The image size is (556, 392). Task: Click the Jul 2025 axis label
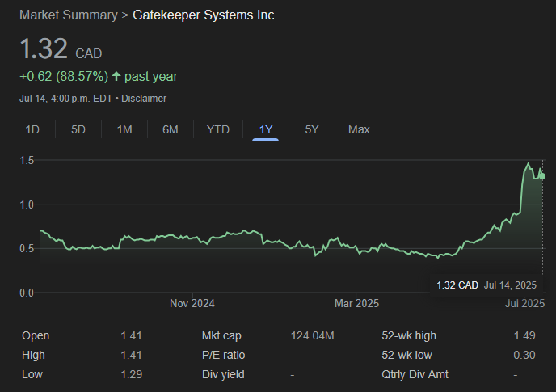pyautogui.click(x=524, y=303)
